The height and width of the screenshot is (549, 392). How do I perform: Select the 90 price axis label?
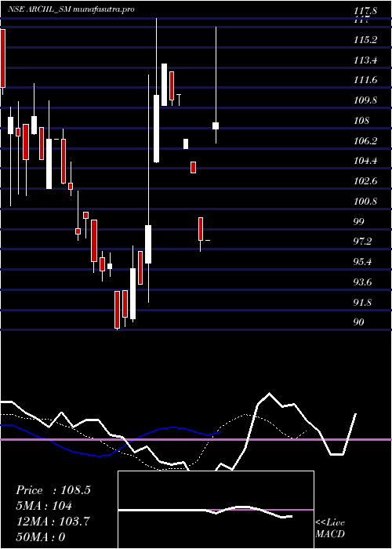click(x=359, y=322)
